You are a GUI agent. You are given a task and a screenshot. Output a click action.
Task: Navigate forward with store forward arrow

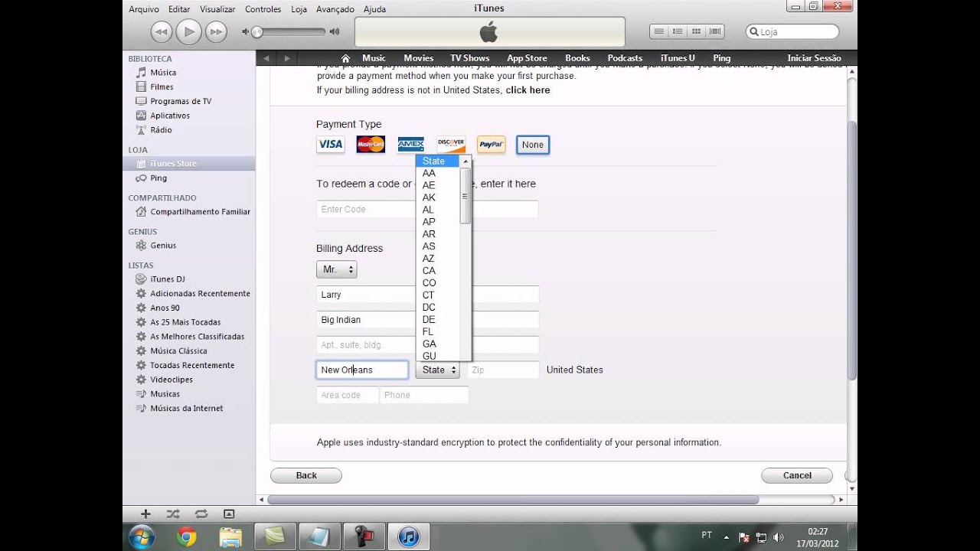(x=287, y=58)
